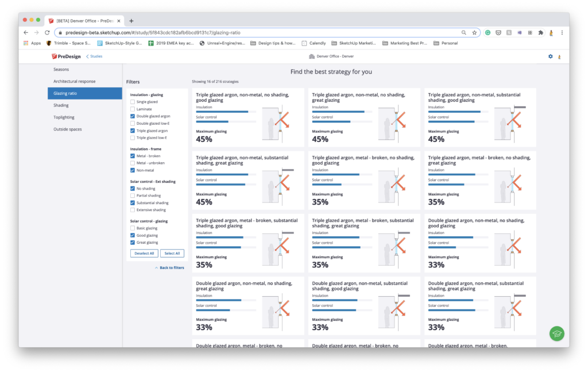The width and height of the screenshot is (588, 372).
Task: Check the Metal - unbroken checkbox
Action: coord(133,163)
